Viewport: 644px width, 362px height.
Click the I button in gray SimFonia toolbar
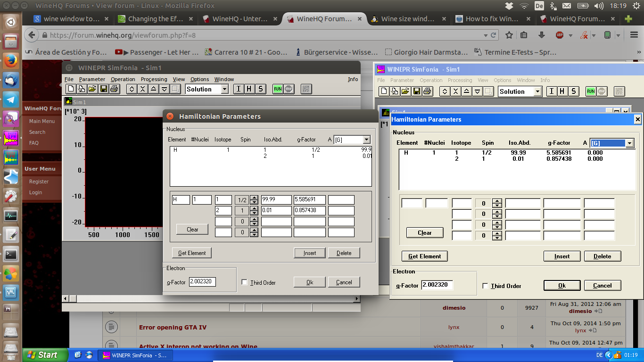pos(239,89)
